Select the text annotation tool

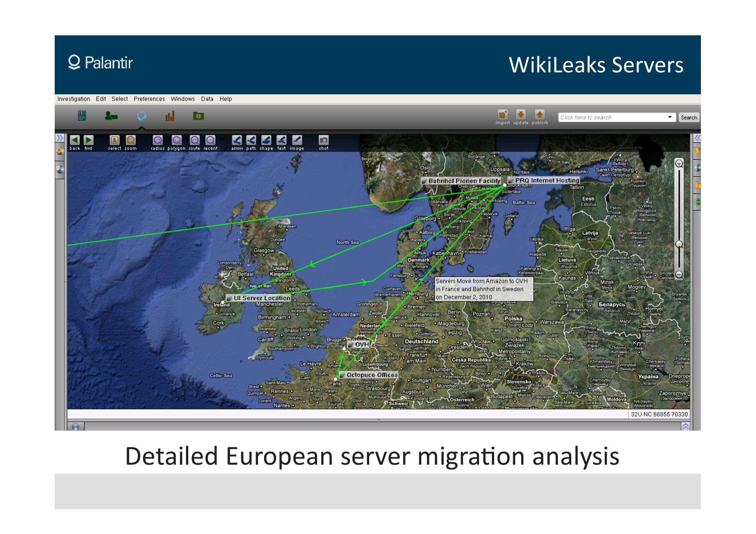click(281, 140)
